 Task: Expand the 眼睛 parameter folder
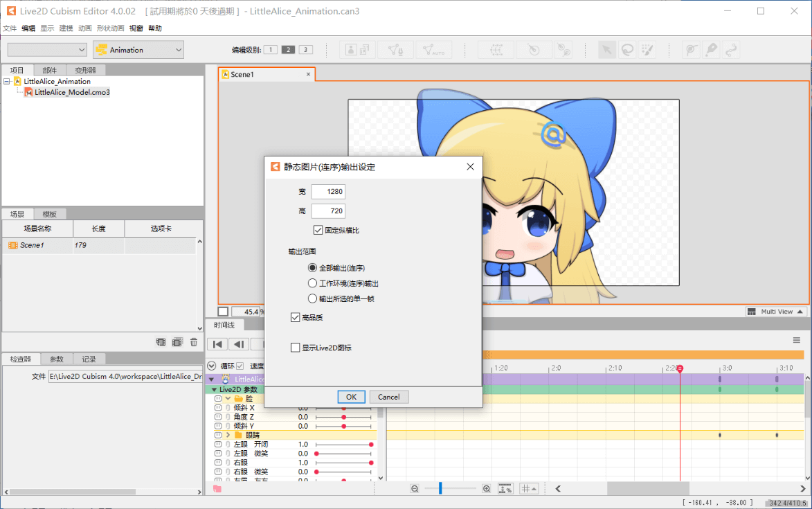pyautogui.click(x=228, y=435)
